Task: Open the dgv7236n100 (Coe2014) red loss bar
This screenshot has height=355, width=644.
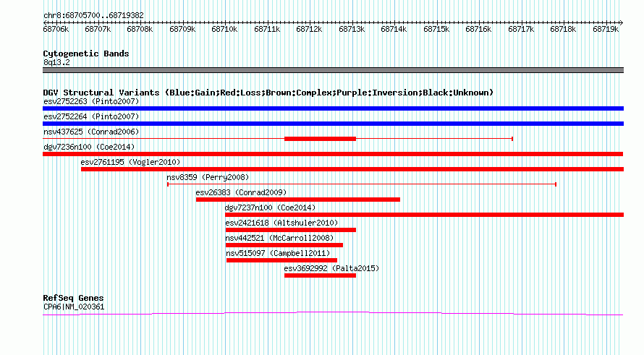Action: tap(333, 154)
